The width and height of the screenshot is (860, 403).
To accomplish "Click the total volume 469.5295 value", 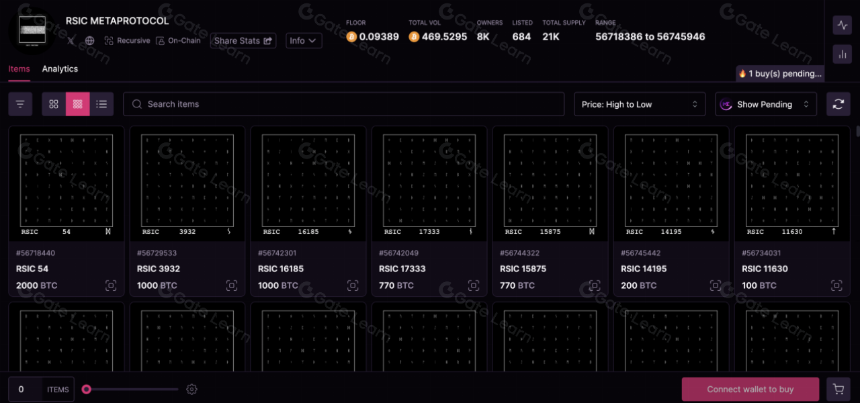I will click(444, 37).
